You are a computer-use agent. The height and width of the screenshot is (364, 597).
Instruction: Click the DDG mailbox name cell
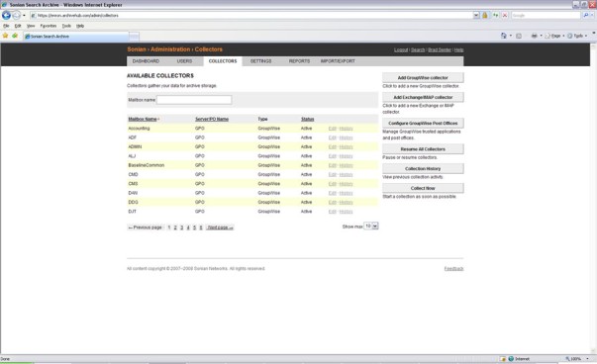tap(134, 203)
